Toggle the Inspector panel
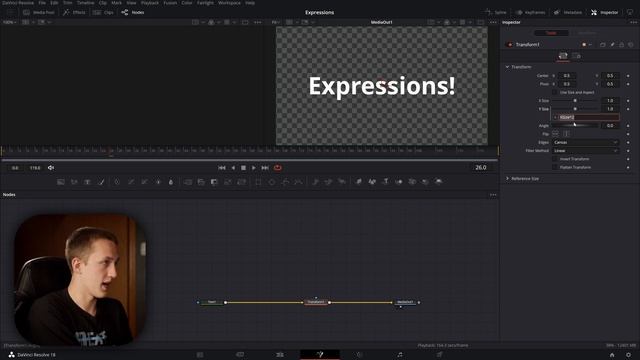The image size is (640, 360). pos(604,12)
